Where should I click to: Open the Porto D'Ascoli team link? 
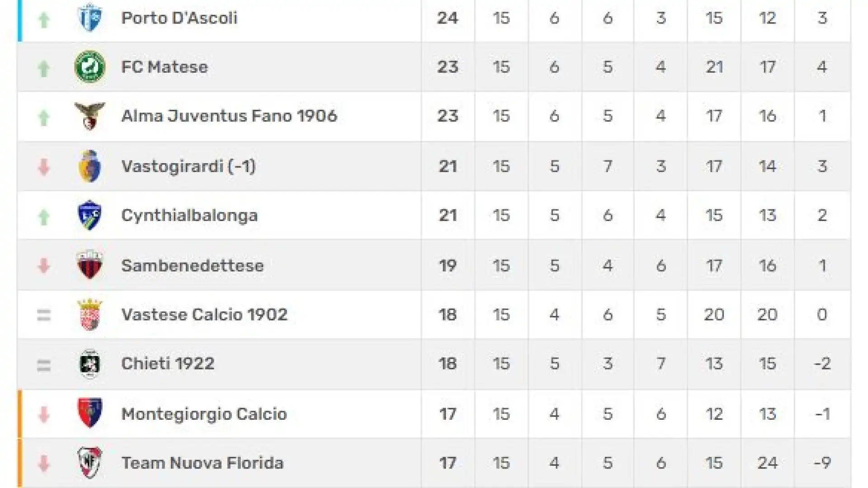(x=179, y=18)
